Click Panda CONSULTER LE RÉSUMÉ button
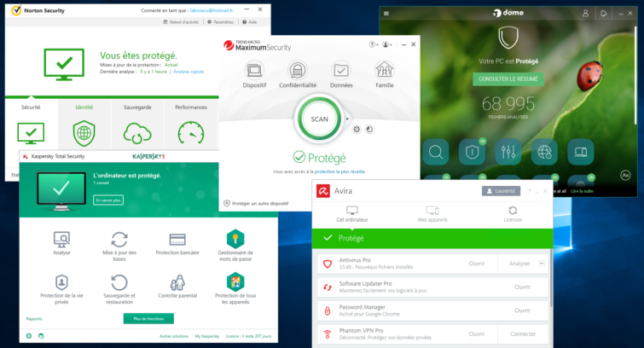Image resolution: width=644 pixels, height=348 pixels. [x=508, y=78]
